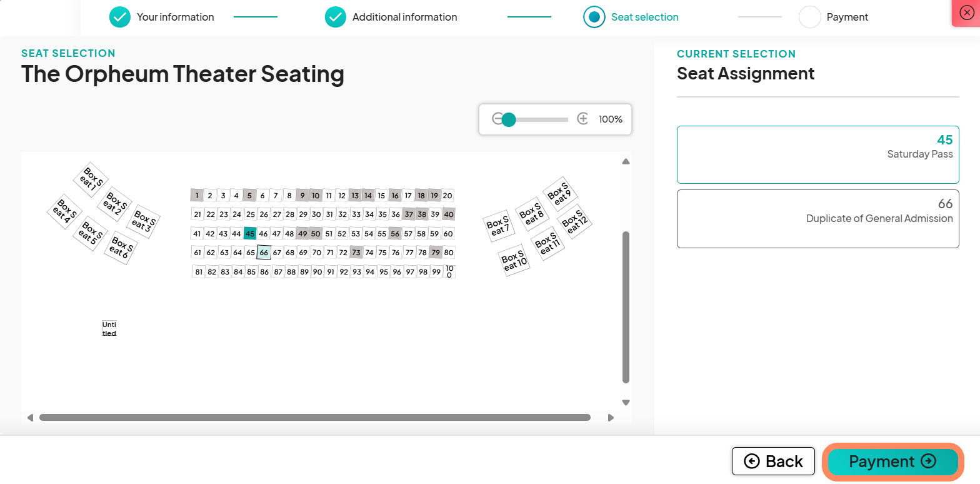Toggle selected seat 66

point(264,253)
